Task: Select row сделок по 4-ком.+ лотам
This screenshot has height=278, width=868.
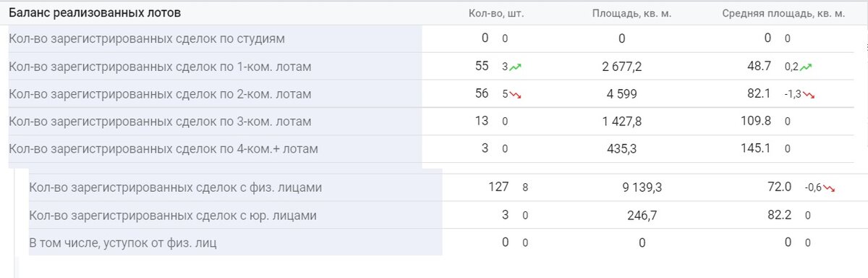Action: click(430, 149)
